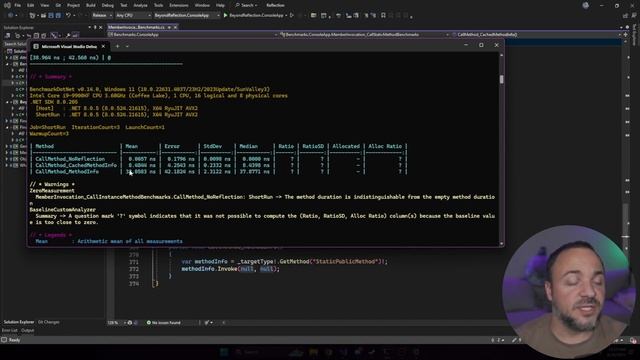Open the Release configuration dropdown
This screenshot has width=640, height=360.
point(102,15)
